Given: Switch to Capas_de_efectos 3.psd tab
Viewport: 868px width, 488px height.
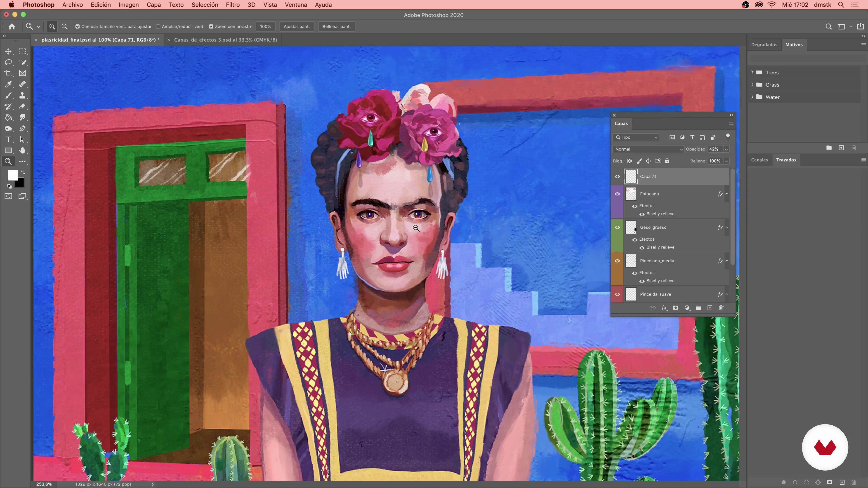Looking at the screenshot, I should (225, 40).
